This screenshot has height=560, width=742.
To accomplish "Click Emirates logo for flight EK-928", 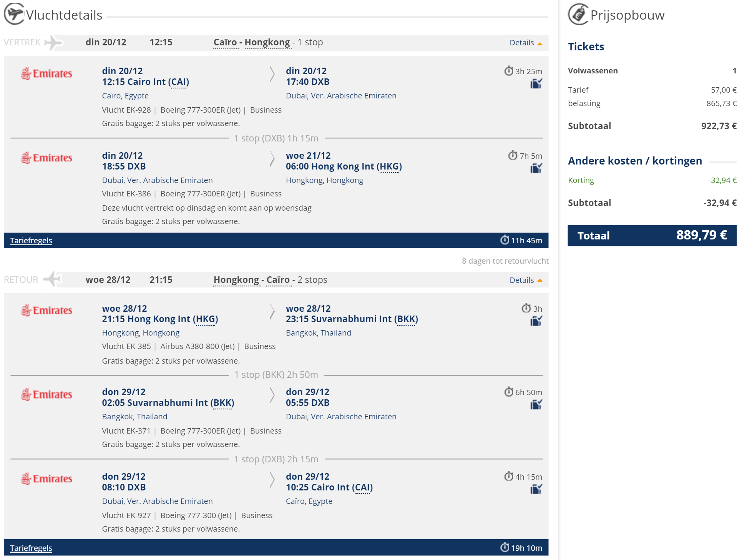I will pyautogui.click(x=46, y=73).
